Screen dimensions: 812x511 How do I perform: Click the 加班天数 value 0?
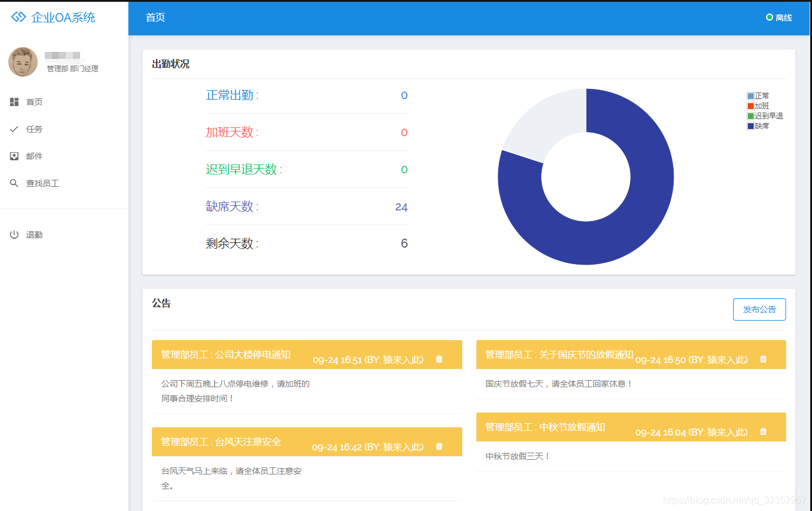click(x=404, y=133)
